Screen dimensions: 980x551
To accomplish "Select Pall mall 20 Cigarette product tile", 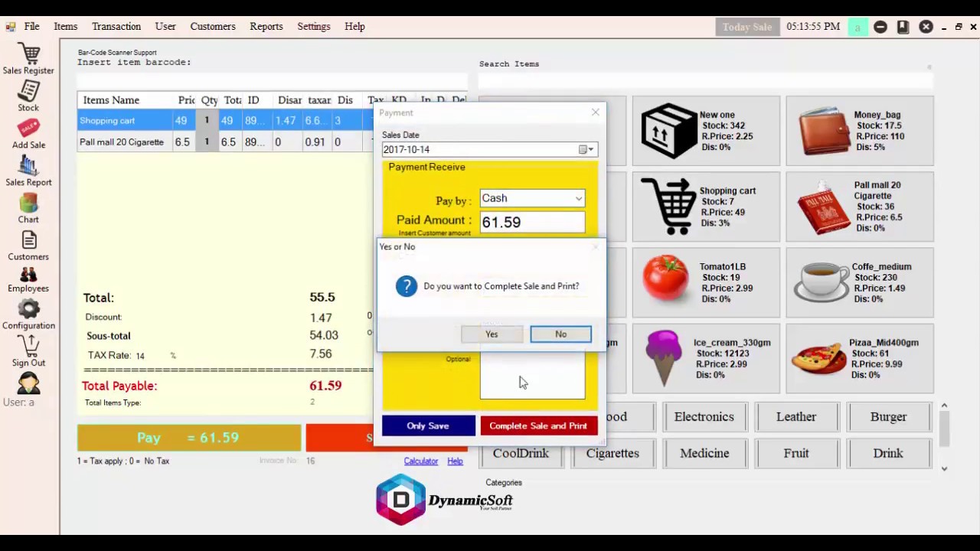I will [x=860, y=207].
